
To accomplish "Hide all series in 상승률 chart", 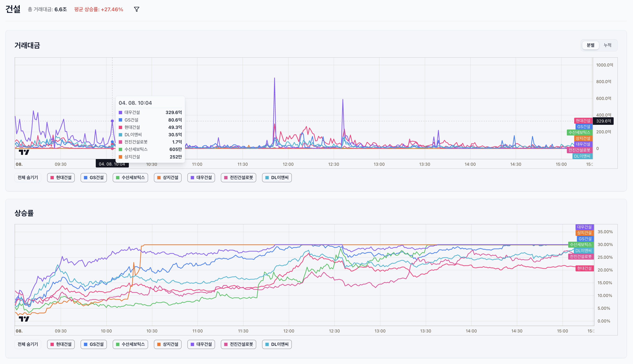I will pos(28,344).
